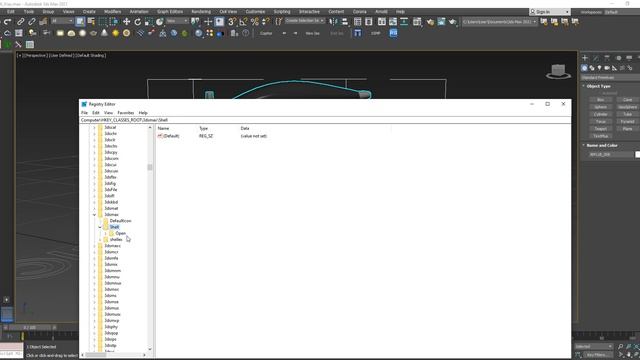Click the Sphere primitive button
Image resolution: width=640 pixels, height=360 pixels.
(600, 107)
